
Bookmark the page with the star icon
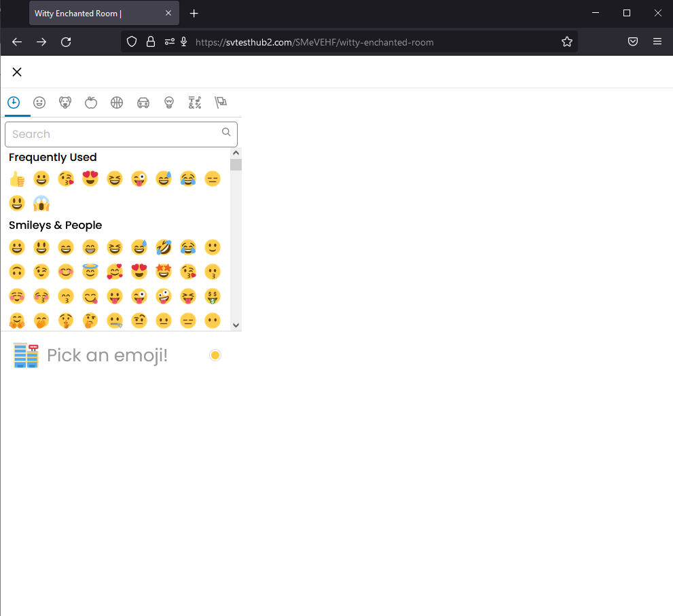(567, 41)
